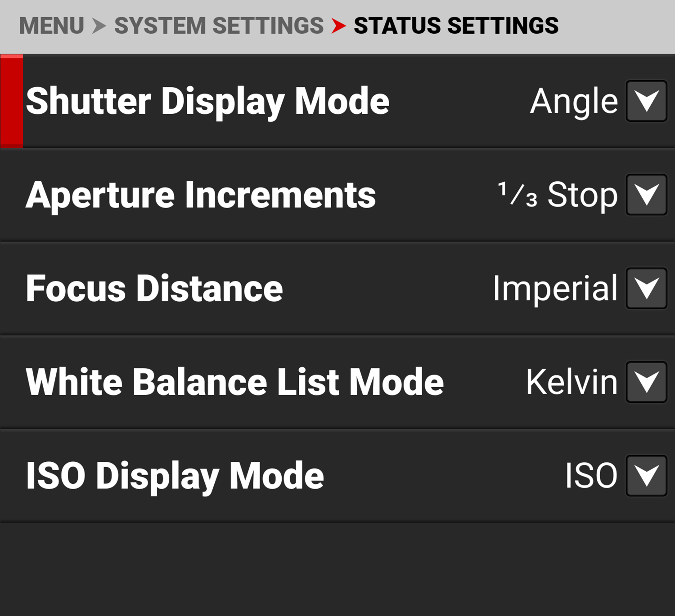Click the Imperial focus distance value
The height and width of the screenshot is (616, 675).
click(x=555, y=289)
